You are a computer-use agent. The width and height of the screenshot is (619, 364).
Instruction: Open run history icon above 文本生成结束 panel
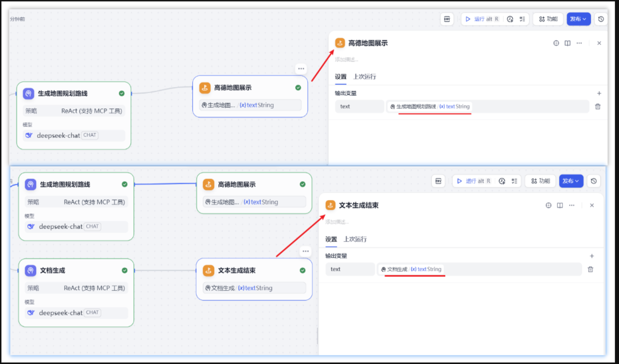tap(502, 181)
